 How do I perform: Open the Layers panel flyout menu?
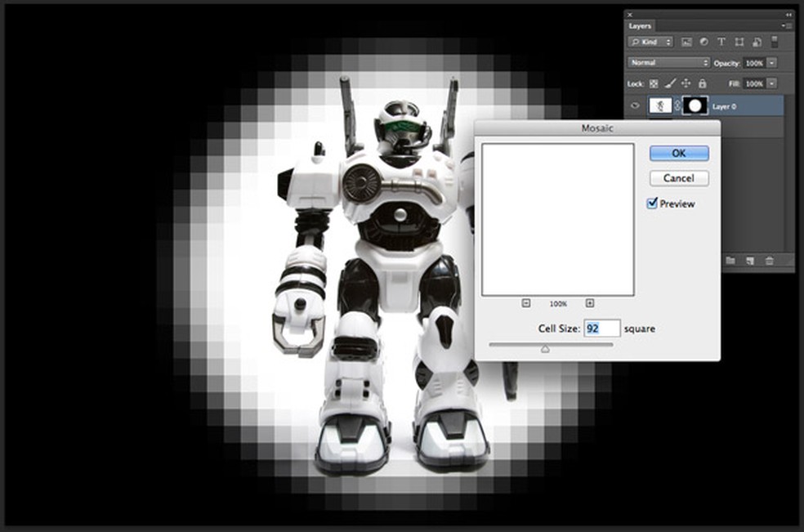(787, 26)
